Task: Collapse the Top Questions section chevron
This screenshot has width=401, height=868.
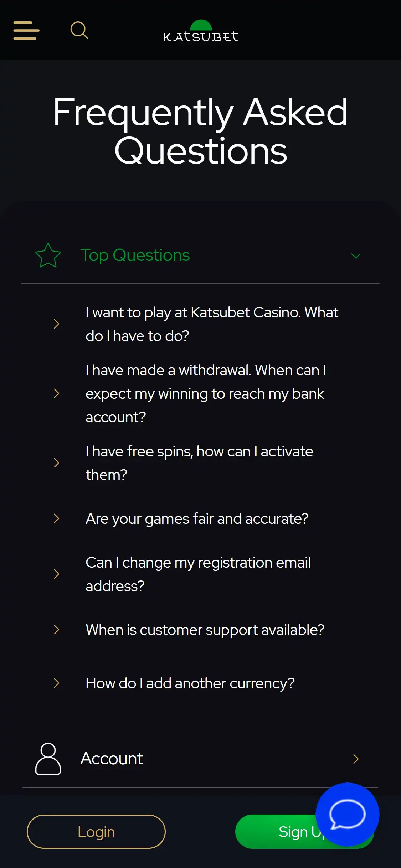Action: pos(356,256)
